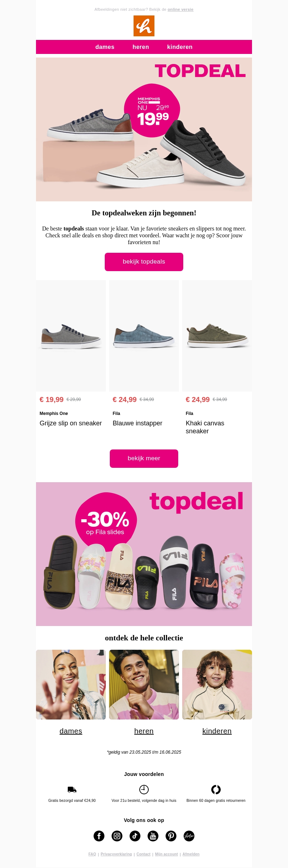Click the free returns arrows icon
Image resolution: width=288 pixels, height=868 pixels.
click(216, 789)
